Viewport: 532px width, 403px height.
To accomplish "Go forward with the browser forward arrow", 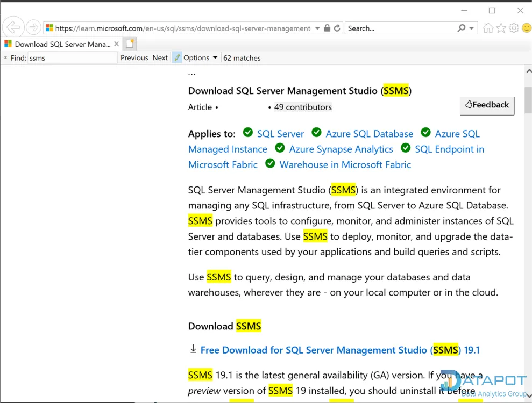I will point(33,27).
